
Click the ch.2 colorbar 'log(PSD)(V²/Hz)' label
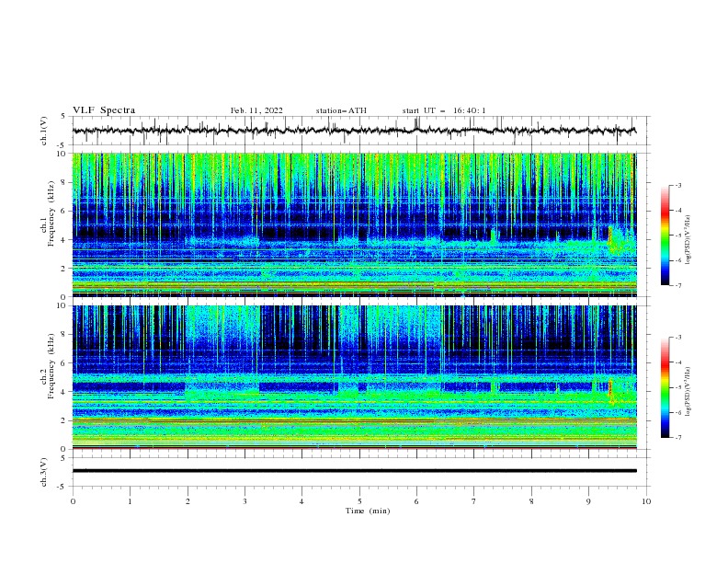coord(688,391)
